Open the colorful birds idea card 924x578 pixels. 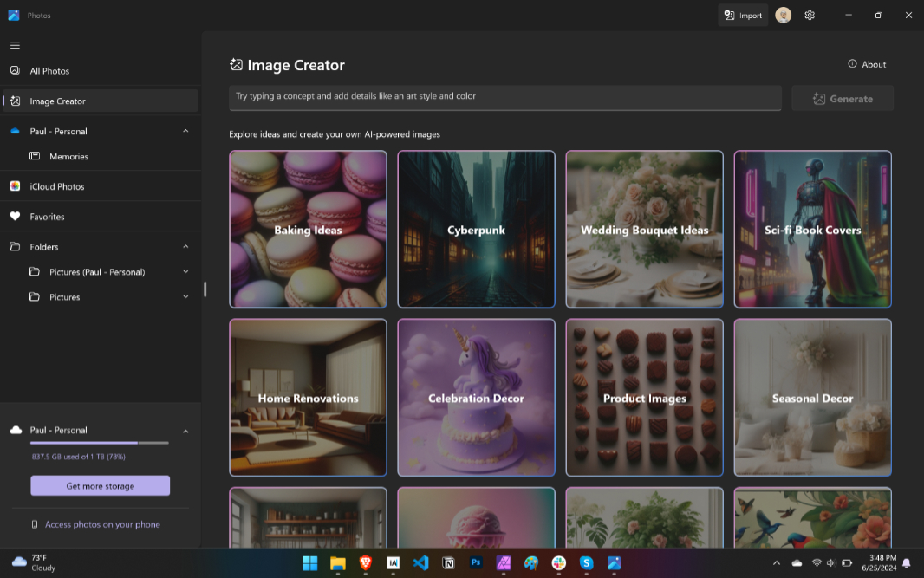click(x=813, y=518)
